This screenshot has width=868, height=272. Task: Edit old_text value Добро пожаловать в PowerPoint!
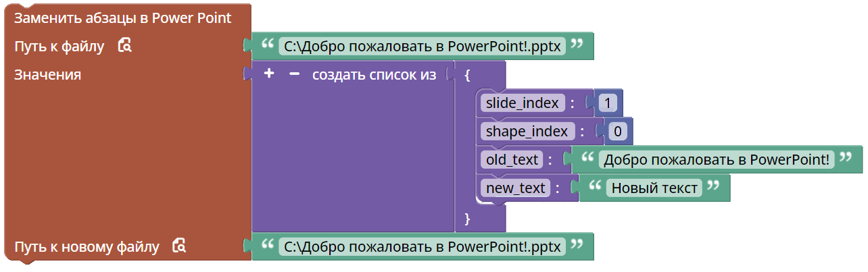(717, 159)
